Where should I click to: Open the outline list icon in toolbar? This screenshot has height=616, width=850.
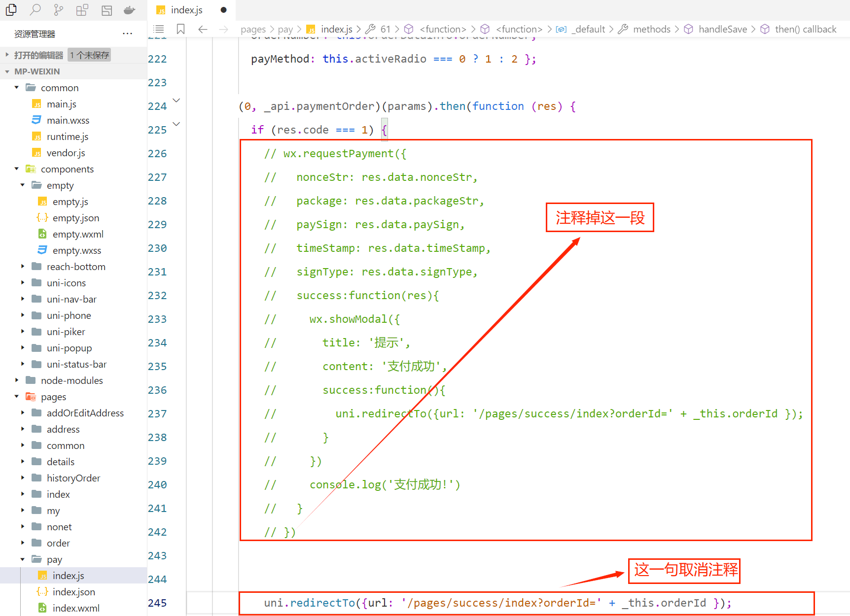click(x=159, y=29)
